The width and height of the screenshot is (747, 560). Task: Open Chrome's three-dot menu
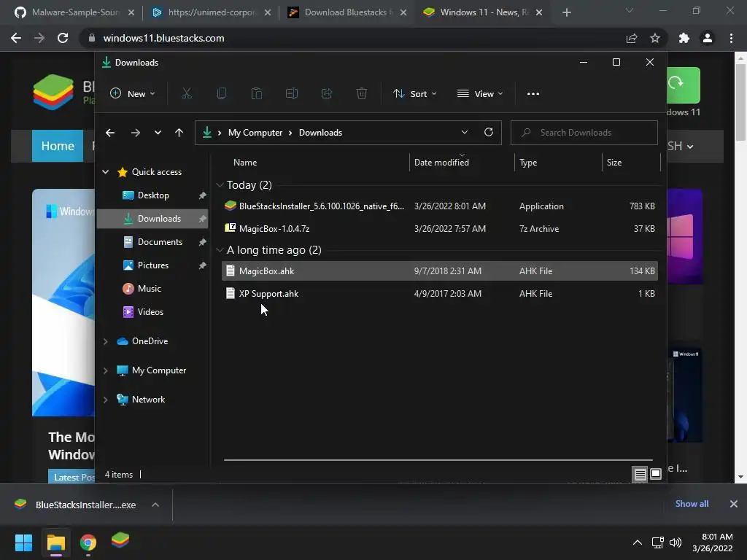731,38
